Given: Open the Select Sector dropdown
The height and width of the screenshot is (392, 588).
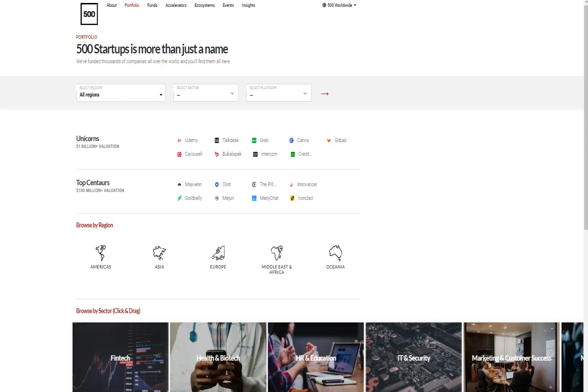Looking at the screenshot, I should (x=206, y=93).
